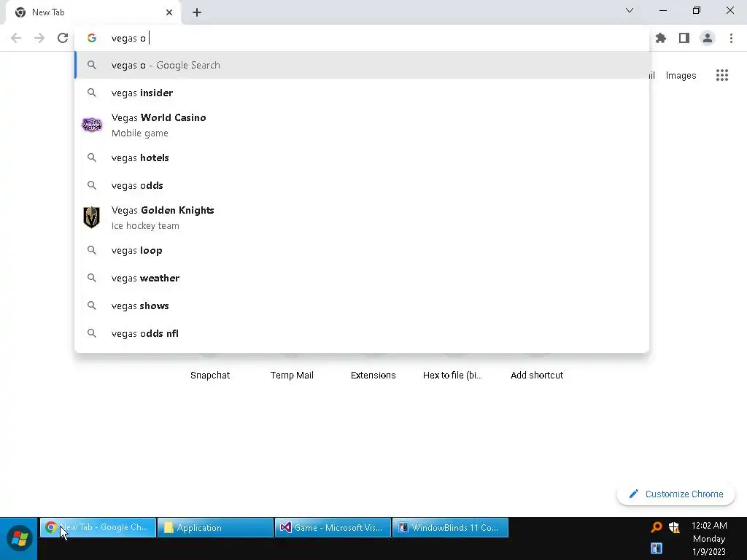Select the 'vegas odds' suggestion
Screen dimensions: 747x560
[362, 185]
